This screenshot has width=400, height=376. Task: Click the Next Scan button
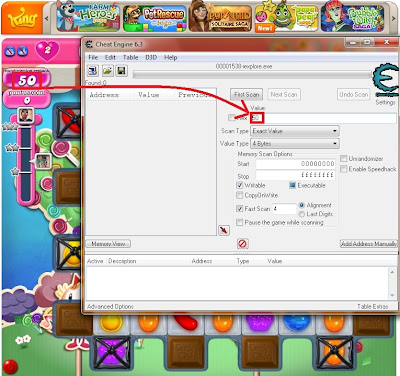pos(284,95)
